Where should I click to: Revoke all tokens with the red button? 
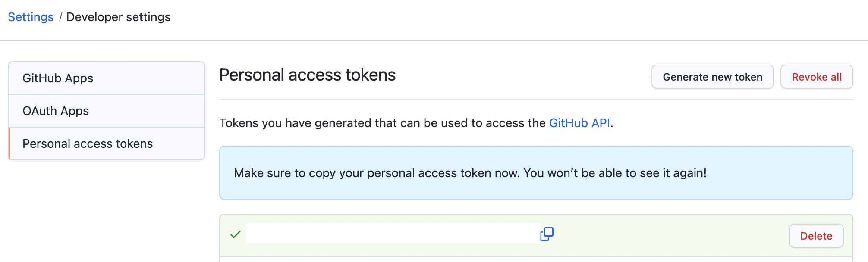pos(816,77)
